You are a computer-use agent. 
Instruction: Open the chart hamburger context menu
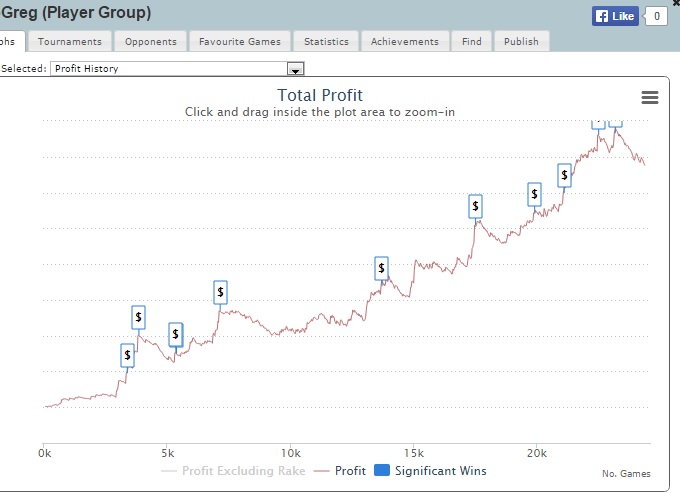[x=650, y=97]
